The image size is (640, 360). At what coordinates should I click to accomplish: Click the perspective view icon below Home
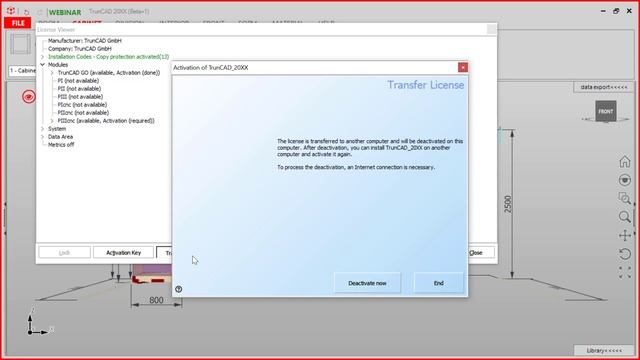(x=624, y=180)
